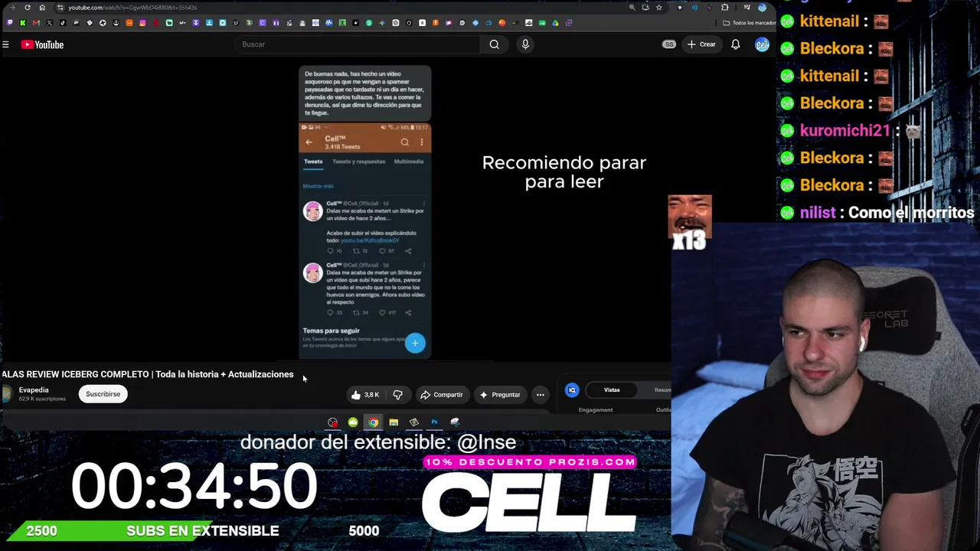The width and height of the screenshot is (980, 551).
Task: Open File Explorer from the taskbar
Action: (394, 422)
